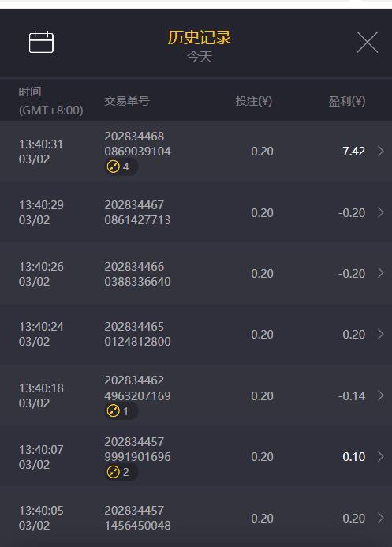This screenshot has width=392, height=547.
Task: Open the calendar date picker icon
Action: [x=41, y=42]
